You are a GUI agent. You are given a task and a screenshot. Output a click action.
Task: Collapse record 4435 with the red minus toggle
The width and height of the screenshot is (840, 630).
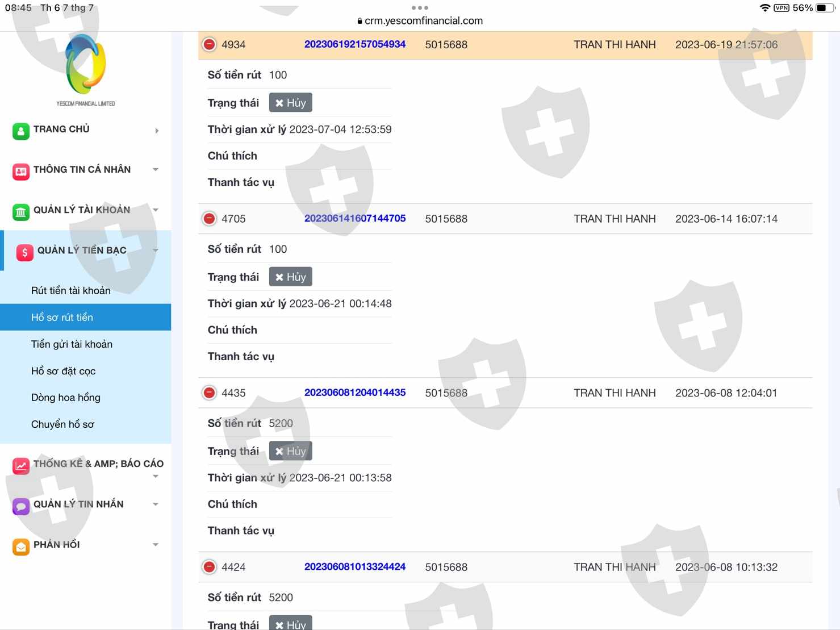(x=210, y=393)
